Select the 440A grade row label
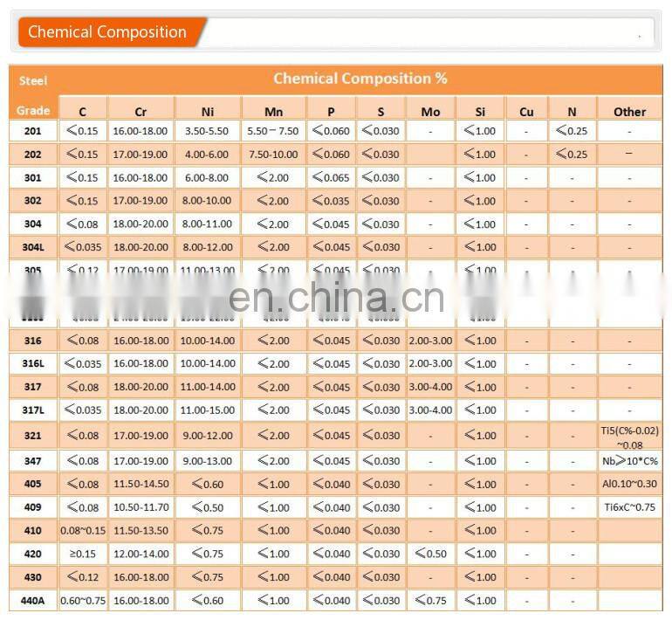The image size is (672, 620). [x=32, y=600]
